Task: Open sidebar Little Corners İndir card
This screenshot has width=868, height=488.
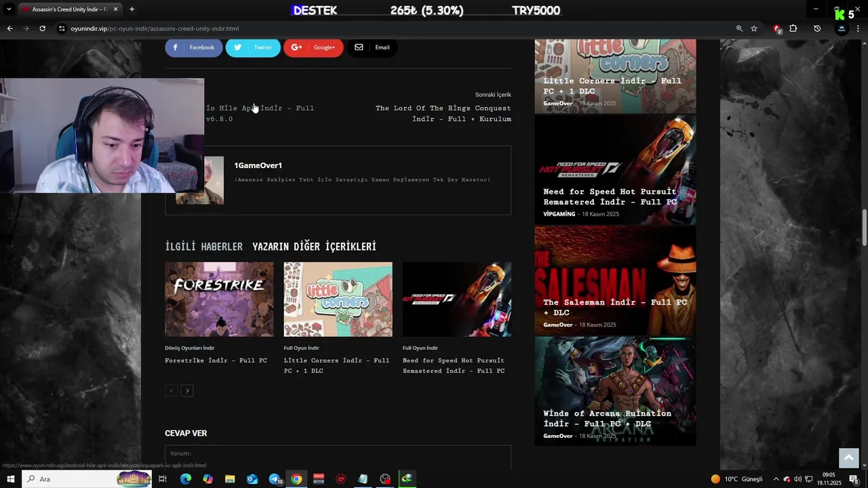Action: (615, 76)
